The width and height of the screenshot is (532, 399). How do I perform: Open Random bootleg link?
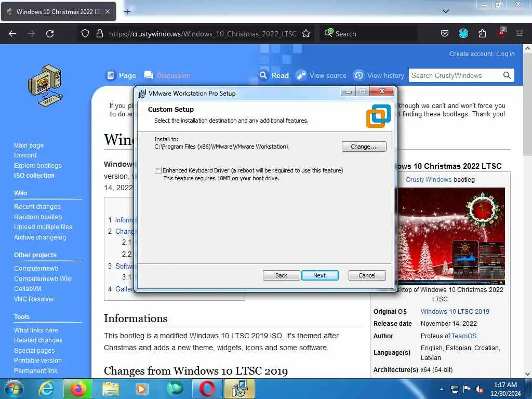(37, 217)
